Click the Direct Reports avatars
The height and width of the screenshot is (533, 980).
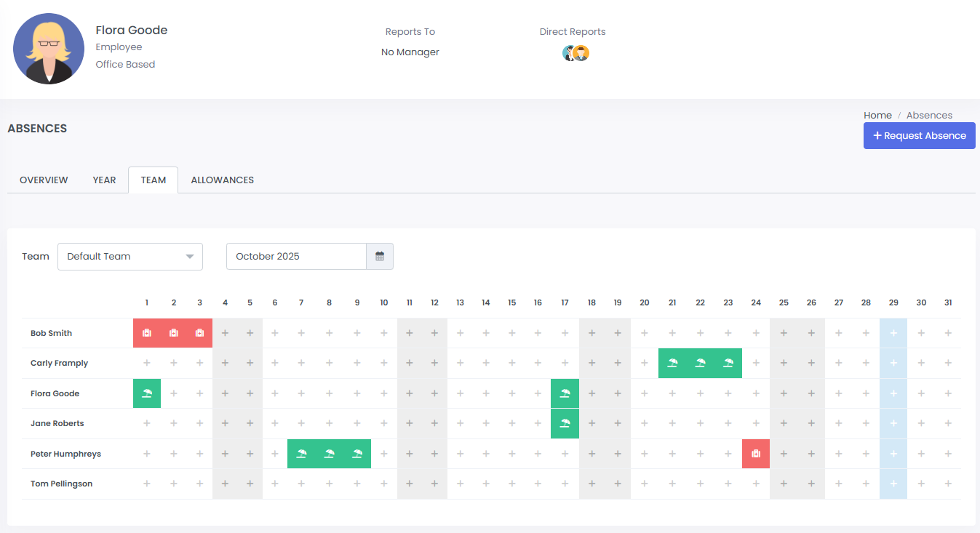tap(575, 53)
